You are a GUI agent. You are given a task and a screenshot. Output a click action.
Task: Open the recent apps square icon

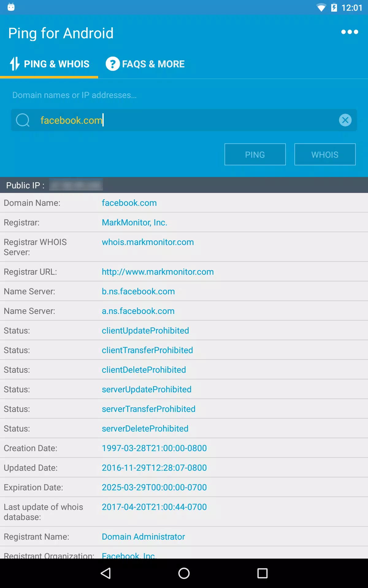point(263,573)
